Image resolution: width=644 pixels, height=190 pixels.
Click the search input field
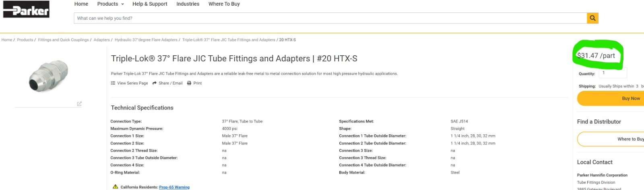tap(330, 18)
